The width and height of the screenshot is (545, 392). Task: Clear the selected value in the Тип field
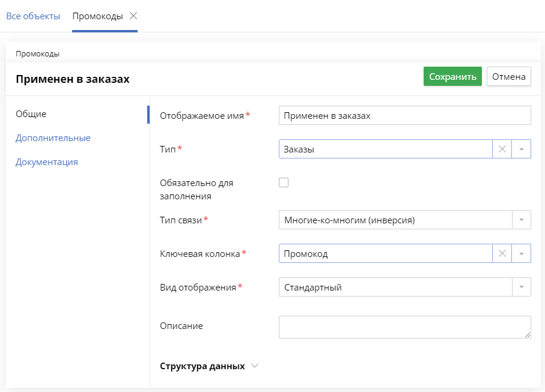502,148
